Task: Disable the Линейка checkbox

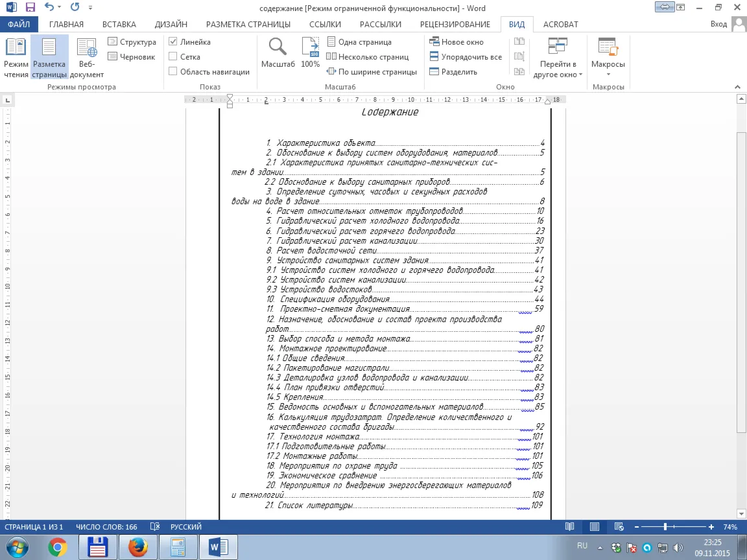Action: 173,42
